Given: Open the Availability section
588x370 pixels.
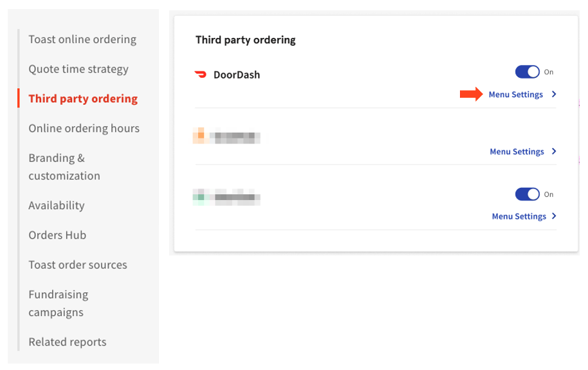Looking at the screenshot, I should point(57,205).
